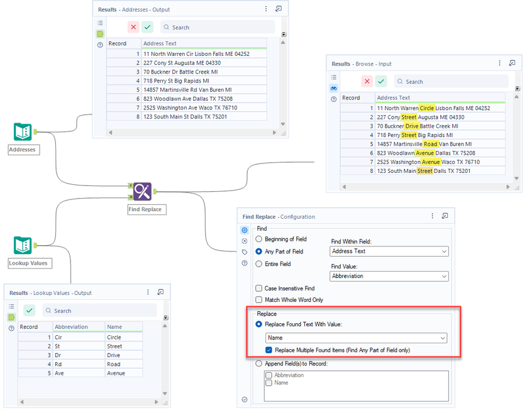Open Find Within Field dropdown
Screen dimensions: 532x420
[x=389, y=251]
